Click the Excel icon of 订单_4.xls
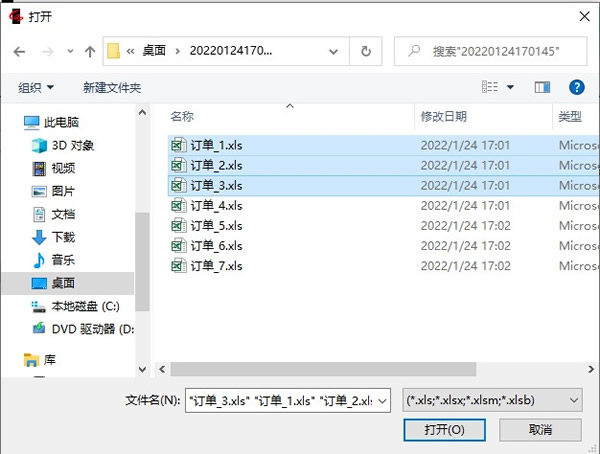Image resolution: width=600 pixels, height=454 pixels. (178, 205)
